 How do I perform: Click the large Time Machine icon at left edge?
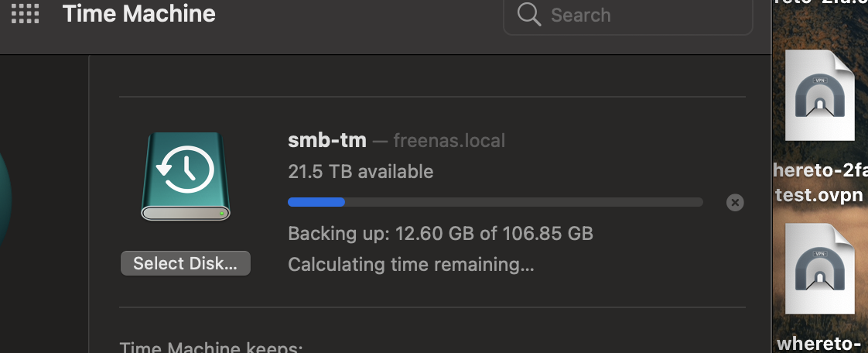(x=5, y=200)
